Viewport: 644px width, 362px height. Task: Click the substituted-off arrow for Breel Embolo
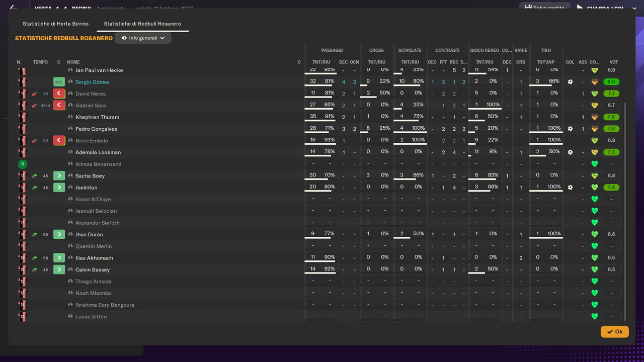pyautogui.click(x=59, y=140)
